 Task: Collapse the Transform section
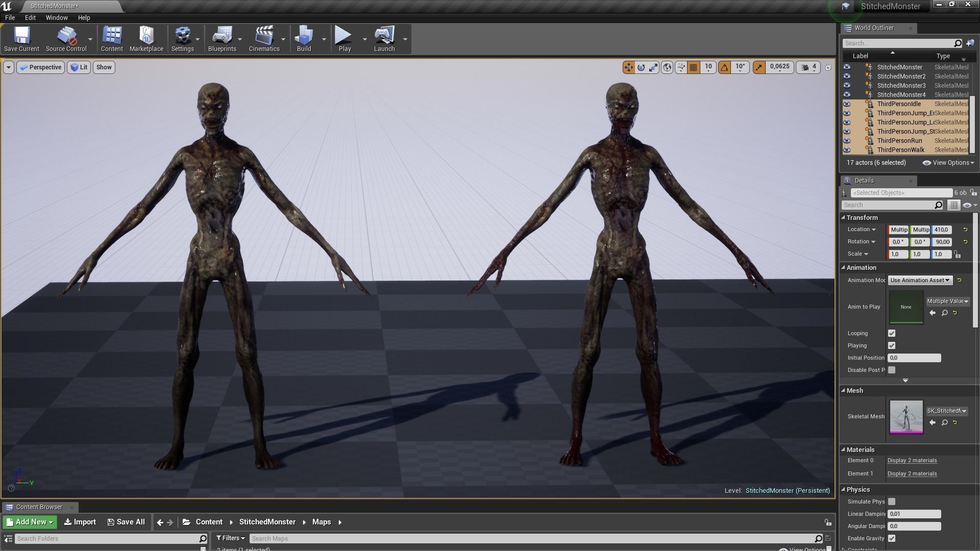(x=843, y=217)
